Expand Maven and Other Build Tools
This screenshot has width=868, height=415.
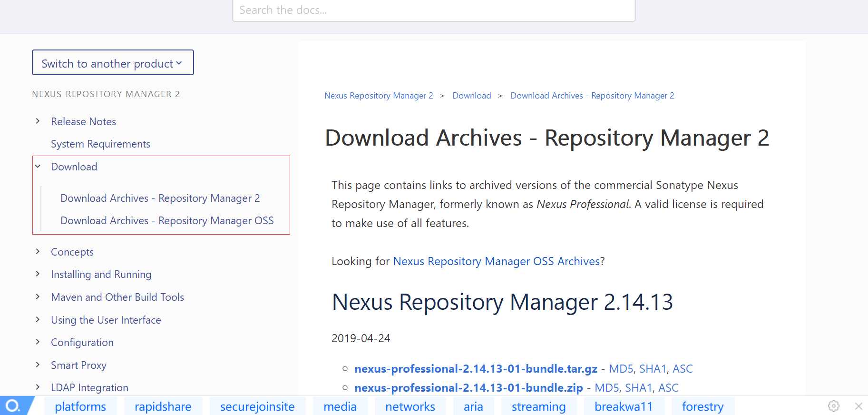[38, 297]
